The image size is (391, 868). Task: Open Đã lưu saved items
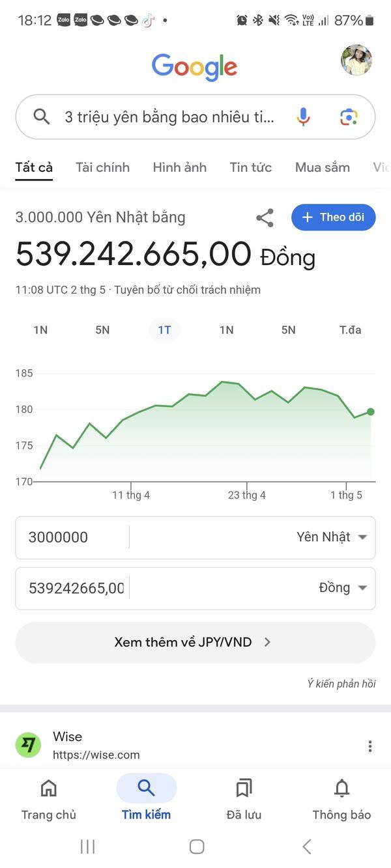coord(244,799)
